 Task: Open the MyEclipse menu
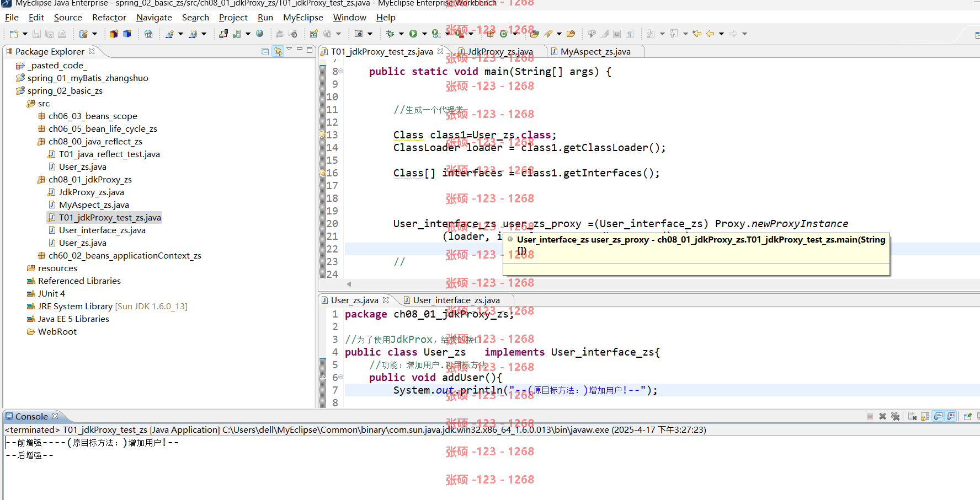point(303,18)
